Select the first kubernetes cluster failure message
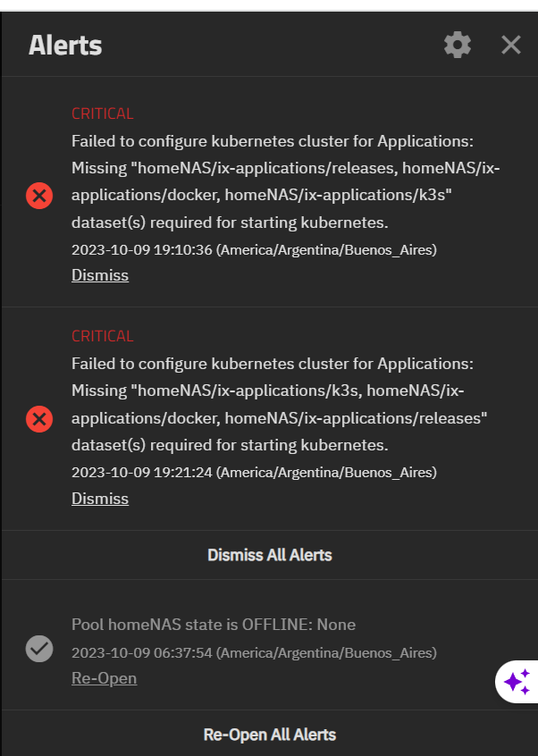Viewport: 538px width, 756px height. pyautogui.click(x=285, y=181)
